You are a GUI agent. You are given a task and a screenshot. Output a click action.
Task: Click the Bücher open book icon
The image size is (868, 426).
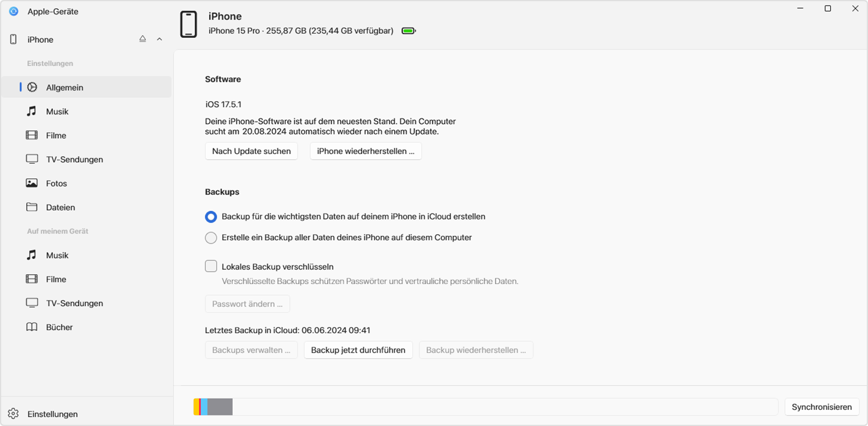32,327
